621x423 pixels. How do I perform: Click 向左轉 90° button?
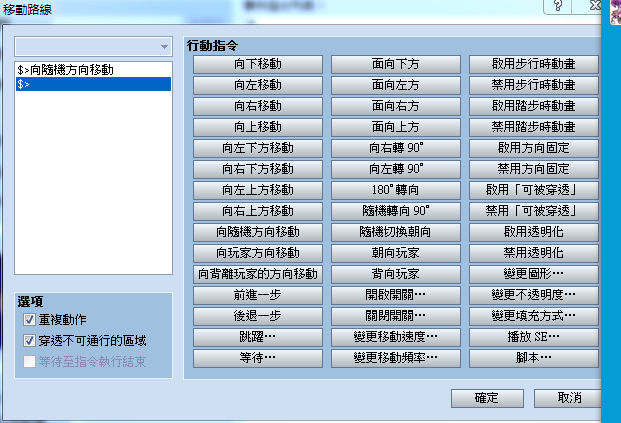396,169
